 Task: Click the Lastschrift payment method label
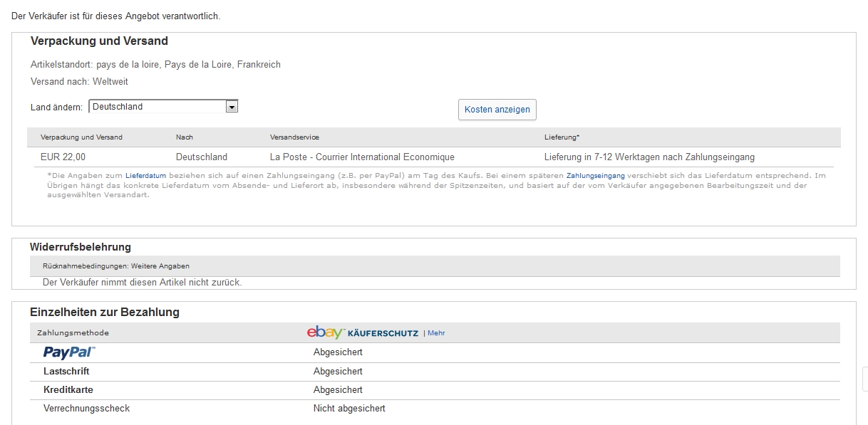point(66,372)
